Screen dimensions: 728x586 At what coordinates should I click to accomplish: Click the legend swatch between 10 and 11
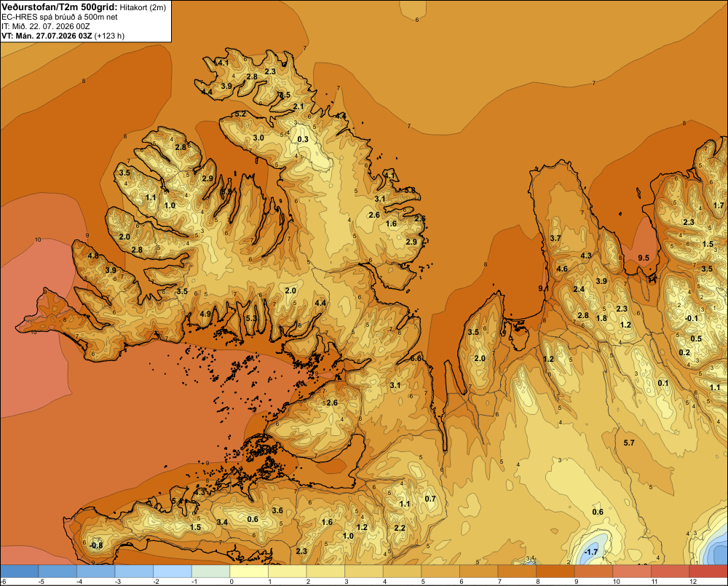click(632, 571)
